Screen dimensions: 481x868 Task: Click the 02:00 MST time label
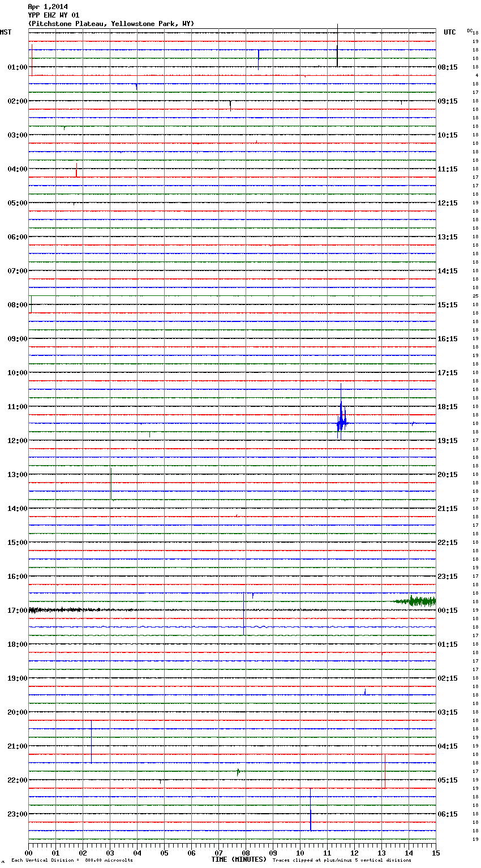pos(18,101)
